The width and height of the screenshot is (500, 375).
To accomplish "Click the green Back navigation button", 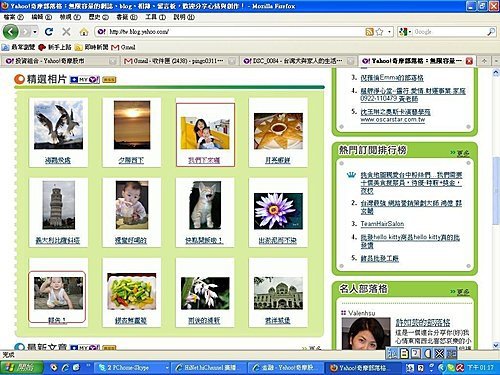I will point(11,32).
